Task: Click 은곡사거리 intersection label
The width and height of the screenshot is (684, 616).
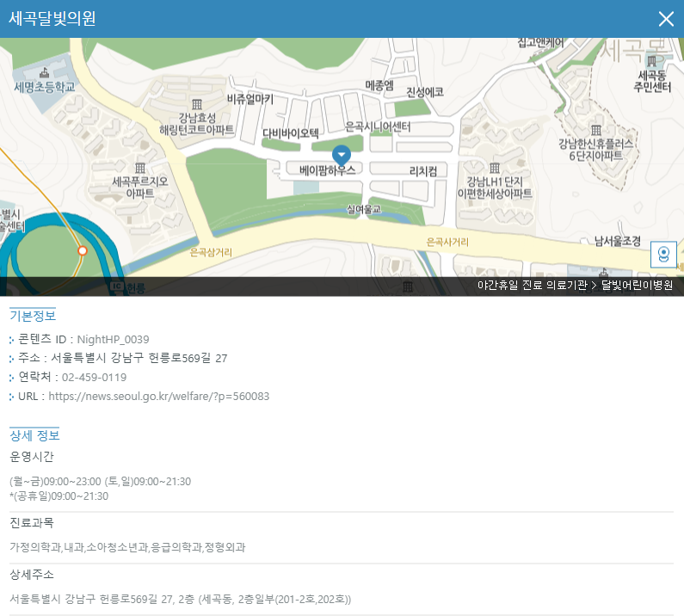Action: [447, 242]
